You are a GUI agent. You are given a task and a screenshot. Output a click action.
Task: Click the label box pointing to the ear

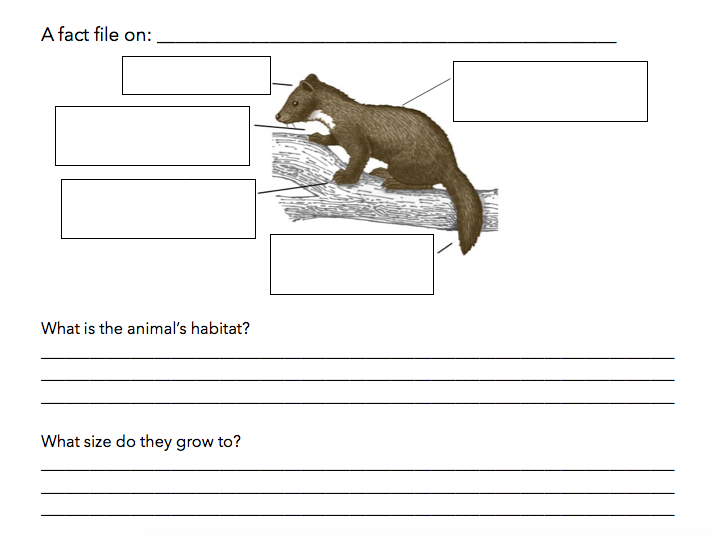tap(196, 76)
